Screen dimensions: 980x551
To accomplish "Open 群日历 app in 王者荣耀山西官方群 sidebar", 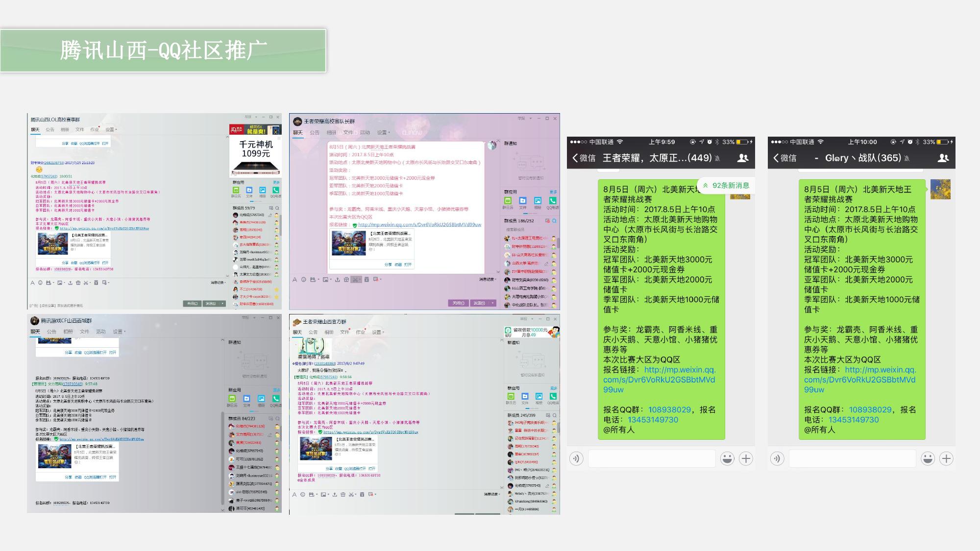I will [511, 396].
